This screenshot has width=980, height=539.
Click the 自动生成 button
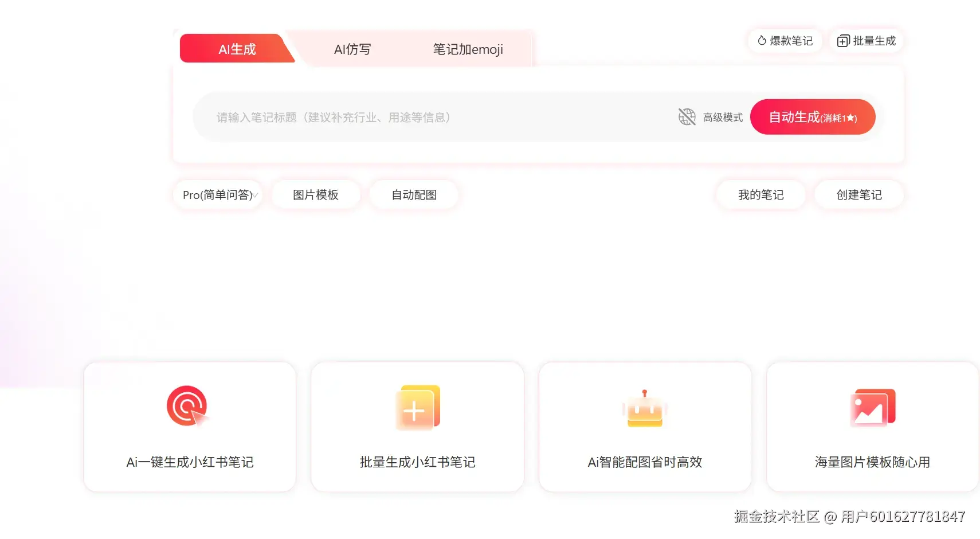813,117
